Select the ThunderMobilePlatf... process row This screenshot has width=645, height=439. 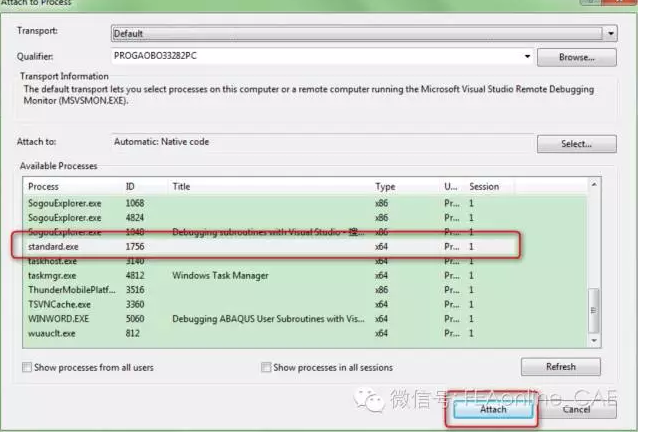point(305,290)
